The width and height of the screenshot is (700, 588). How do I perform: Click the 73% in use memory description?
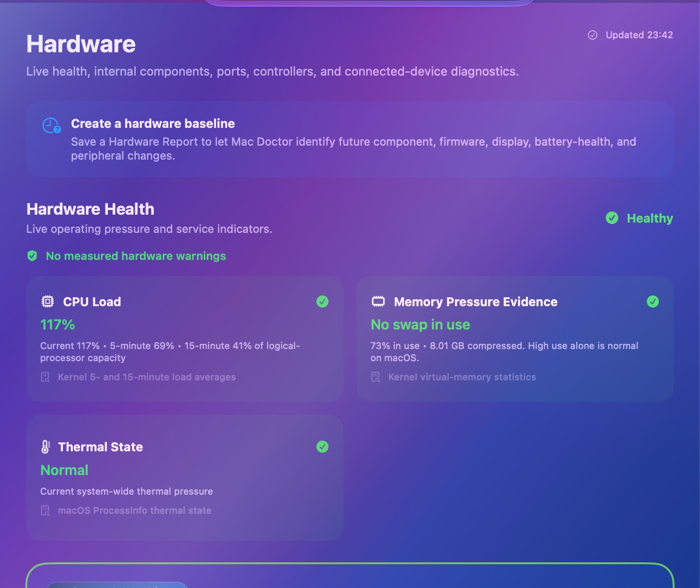tap(504, 352)
